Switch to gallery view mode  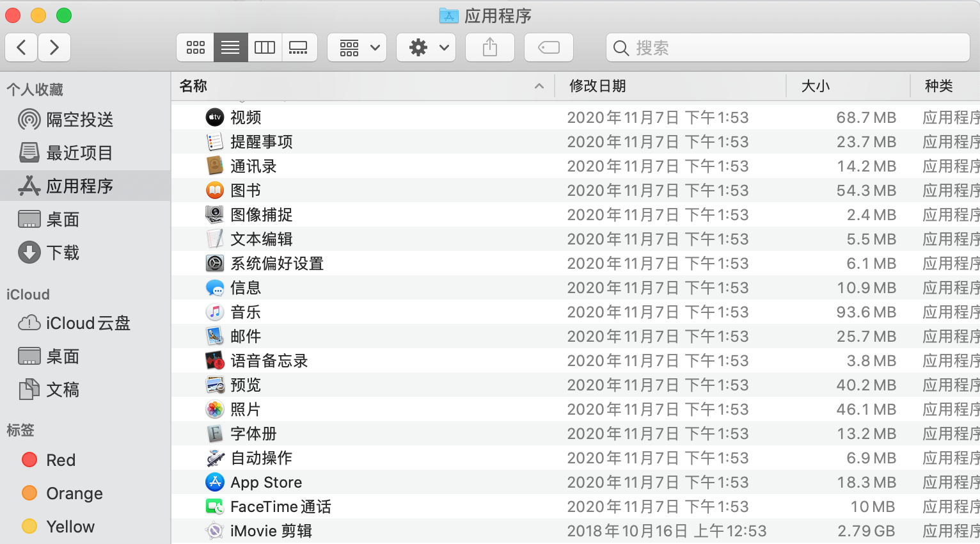click(x=299, y=47)
